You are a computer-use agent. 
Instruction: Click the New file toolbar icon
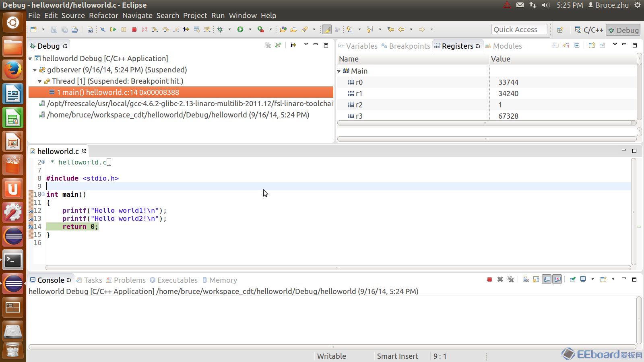click(x=34, y=29)
